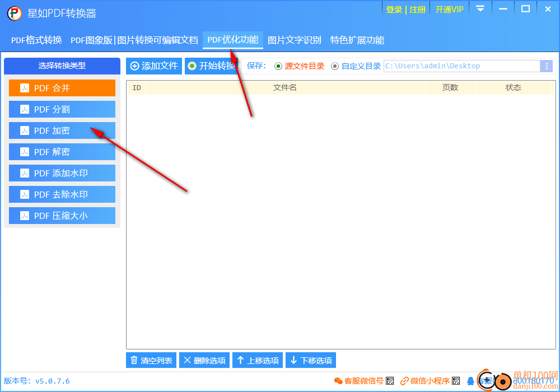Open the 特色扩展功能 tab

point(357,40)
